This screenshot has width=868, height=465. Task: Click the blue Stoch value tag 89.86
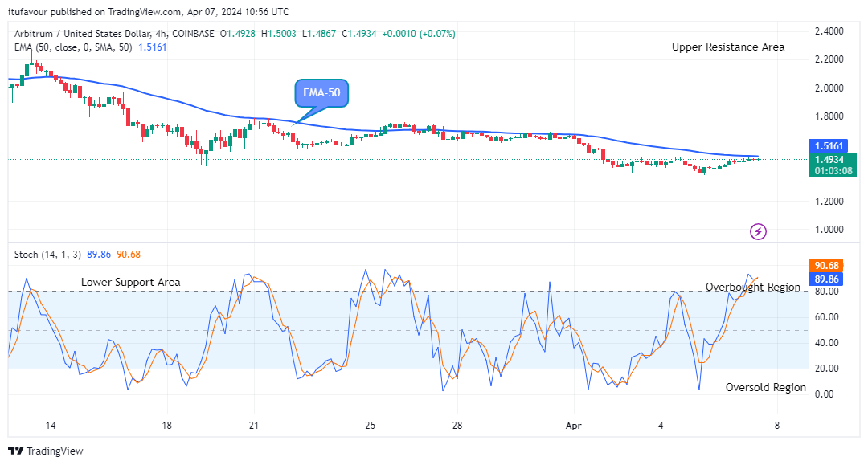click(826, 279)
